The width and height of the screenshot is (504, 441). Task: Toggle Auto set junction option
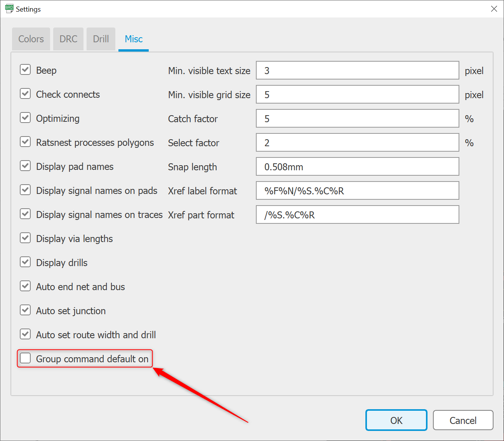coord(25,310)
